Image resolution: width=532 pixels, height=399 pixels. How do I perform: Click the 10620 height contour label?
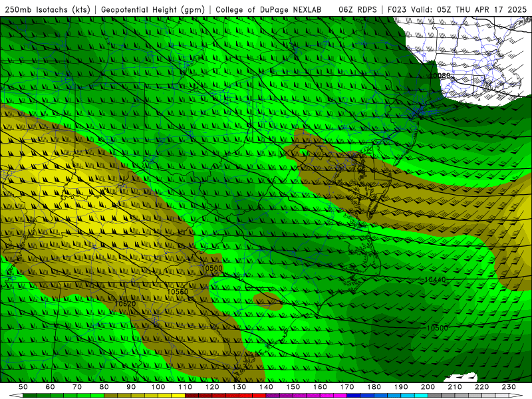[125, 304]
